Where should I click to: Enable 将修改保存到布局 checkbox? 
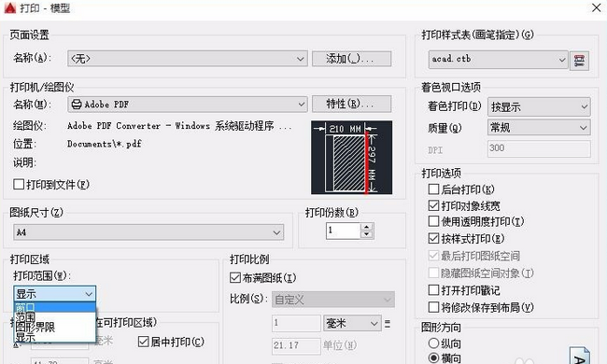pyautogui.click(x=433, y=307)
